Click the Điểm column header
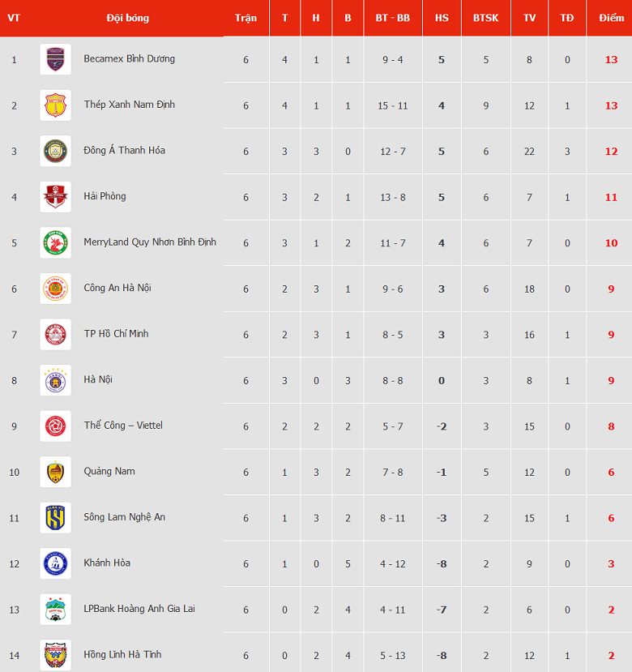Screen dimensions: 632x672 click(612, 18)
